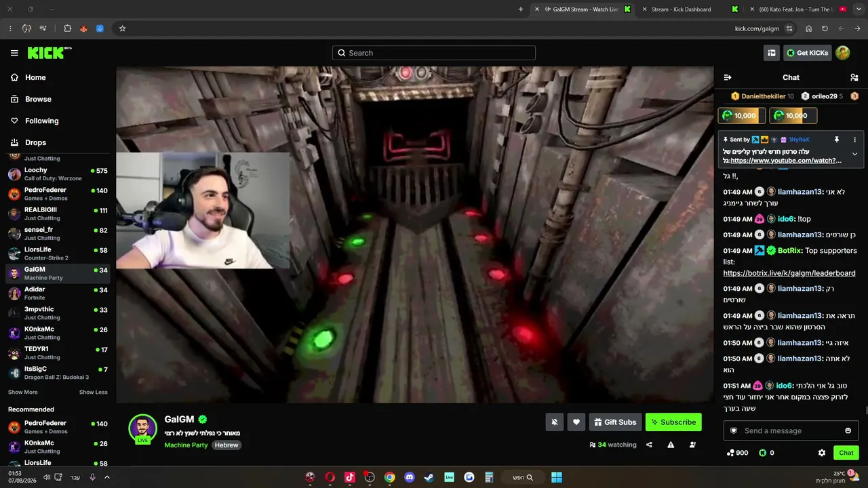Open the pinned message options menu
The width and height of the screenshot is (868, 488).
tap(854, 140)
